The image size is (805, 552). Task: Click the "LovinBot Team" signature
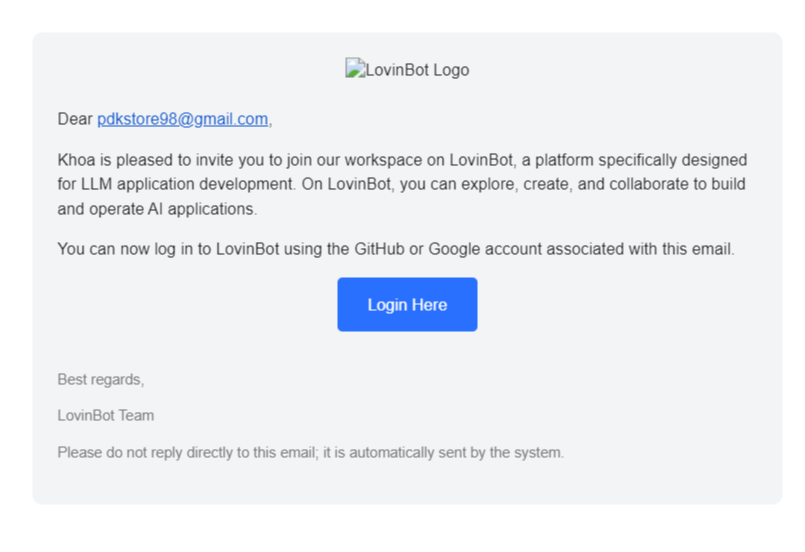coord(106,415)
